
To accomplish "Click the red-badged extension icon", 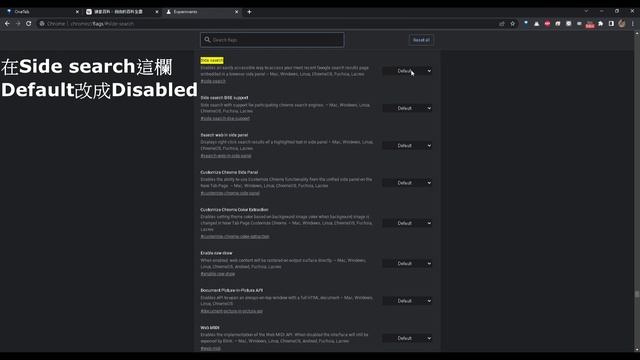I will [590, 24].
